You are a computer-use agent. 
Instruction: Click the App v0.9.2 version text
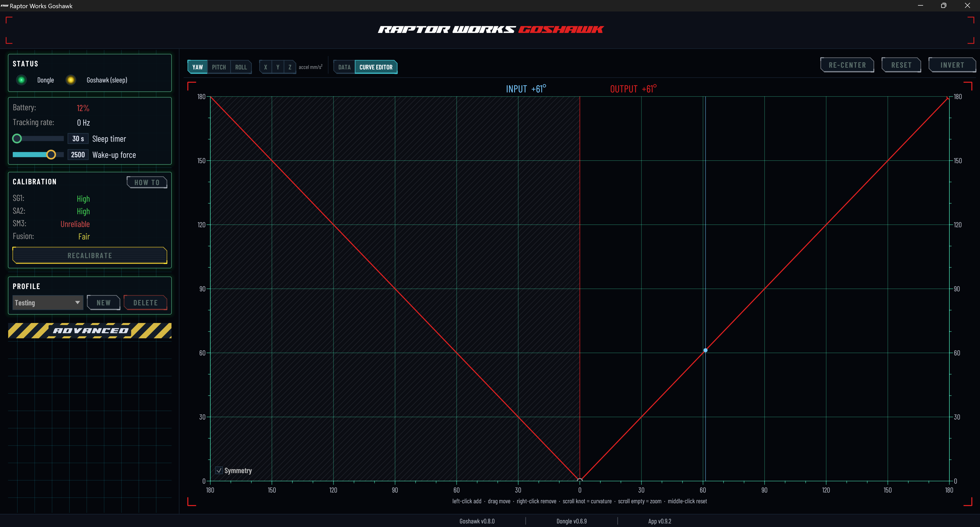(x=660, y=521)
